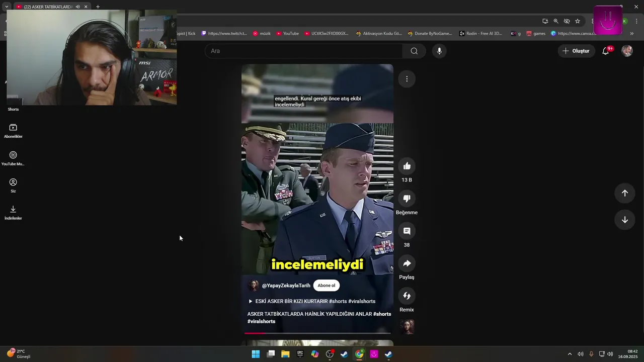Open the Donate ByNoGame bookmark
The height and width of the screenshot is (362, 644).
click(430, 34)
